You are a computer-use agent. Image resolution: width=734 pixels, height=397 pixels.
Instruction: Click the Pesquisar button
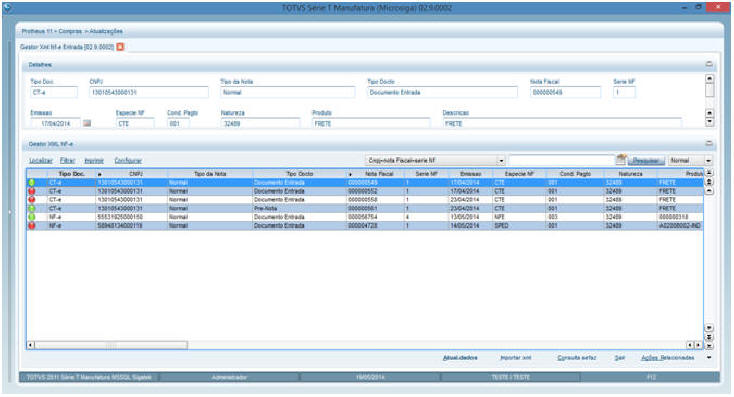point(646,161)
